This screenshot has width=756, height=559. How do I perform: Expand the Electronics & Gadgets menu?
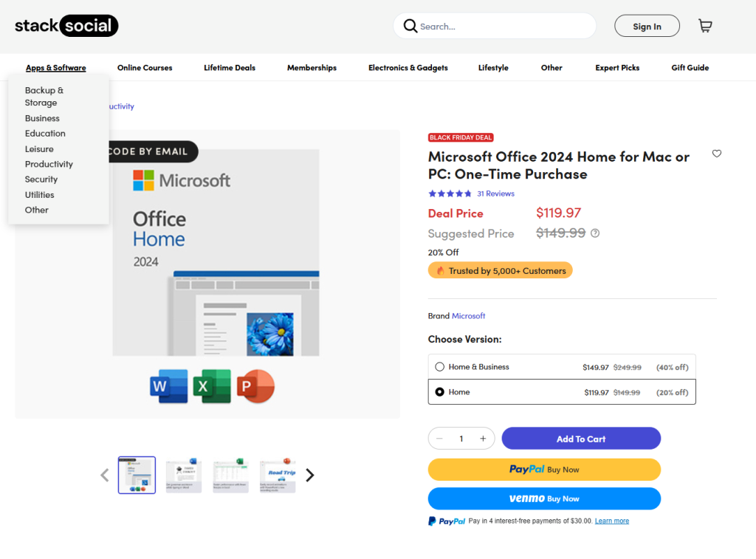408,68
